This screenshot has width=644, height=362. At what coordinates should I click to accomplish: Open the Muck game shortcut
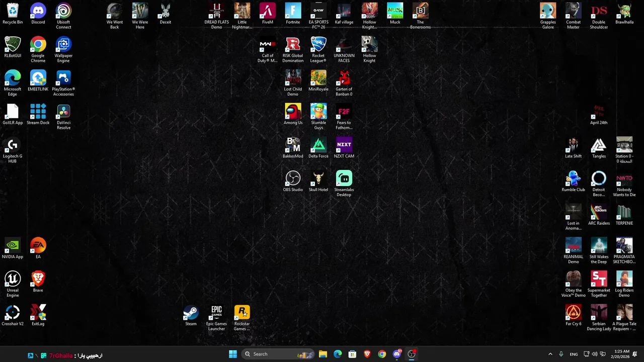pyautogui.click(x=395, y=14)
